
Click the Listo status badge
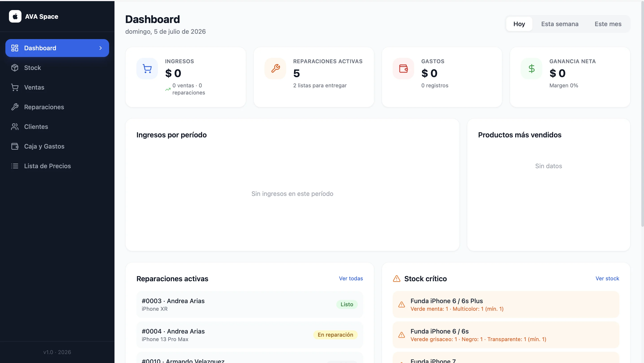click(x=347, y=304)
